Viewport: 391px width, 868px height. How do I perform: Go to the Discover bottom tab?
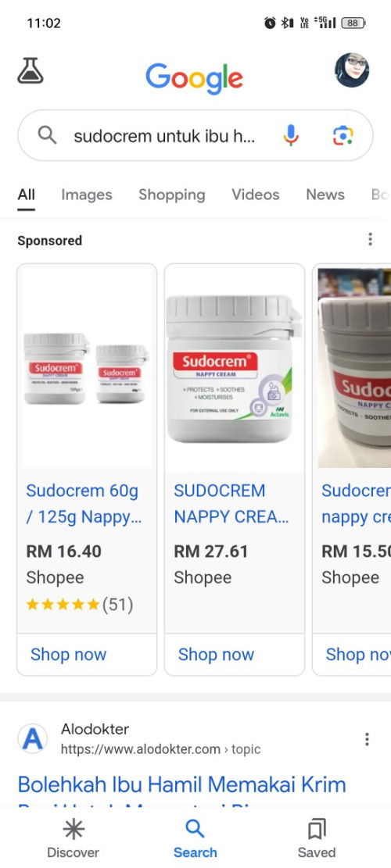(73, 838)
